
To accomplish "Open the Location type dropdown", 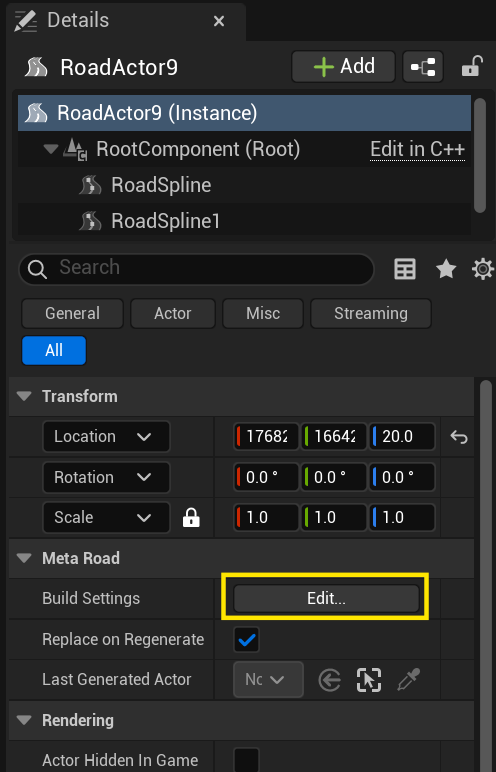I will [106, 436].
